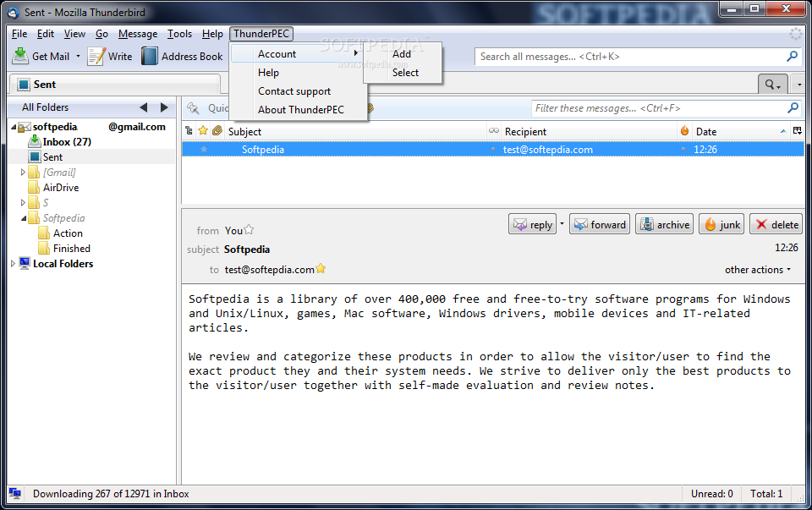Click About ThunderPEC menu entry
This screenshot has width=812, height=510.
[x=301, y=110]
